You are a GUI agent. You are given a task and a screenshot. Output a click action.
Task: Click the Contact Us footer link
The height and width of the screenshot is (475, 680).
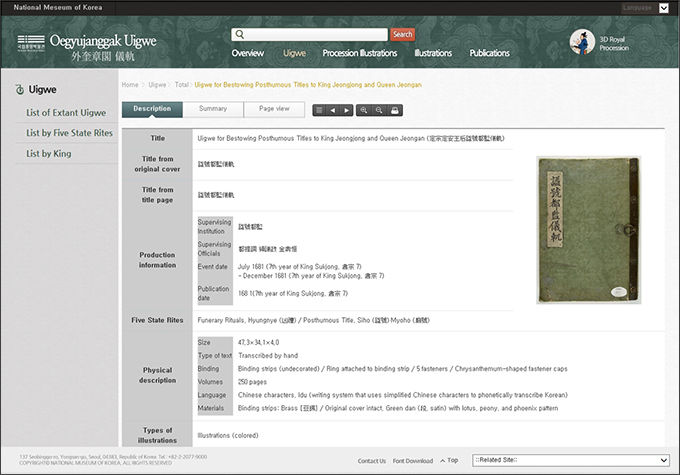point(372,461)
